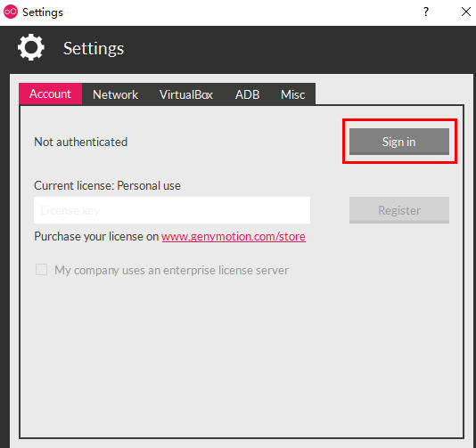
Task: Click the Settings window title text
Action: point(43,12)
